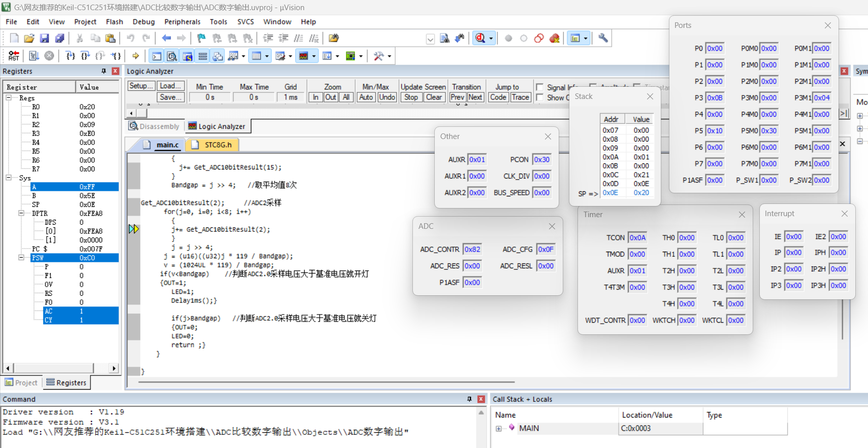Toggle the Symbols Window icon

187,56
